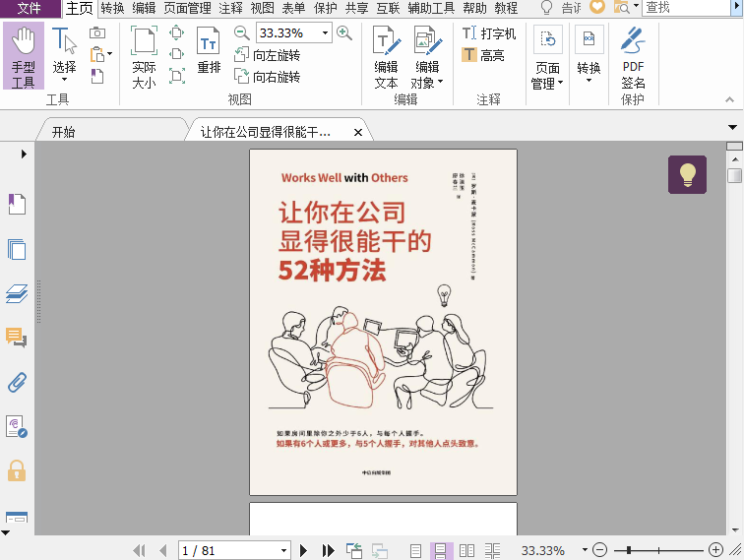Screen dimensions: 744x560
Task: Zoom in using ribbon magnifier plus icon
Action: pyautogui.click(x=344, y=32)
